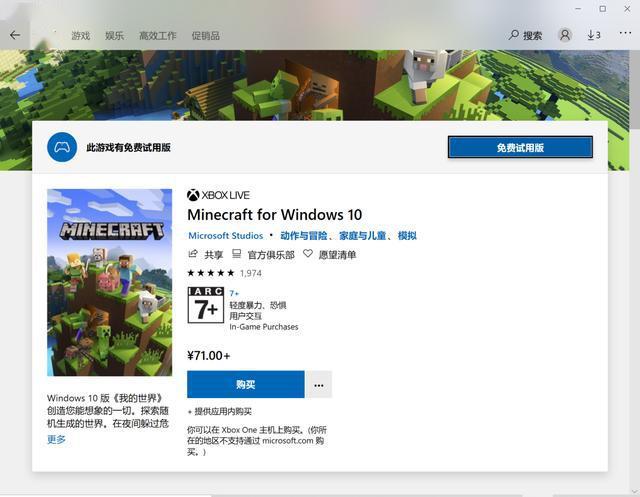
Task: Switch to the 高效工作 tab
Action: click(x=158, y=36)
